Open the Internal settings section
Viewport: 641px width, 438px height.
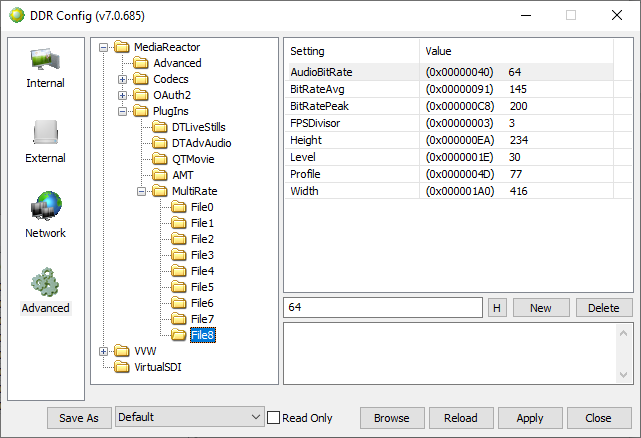[x=45, y=68]
